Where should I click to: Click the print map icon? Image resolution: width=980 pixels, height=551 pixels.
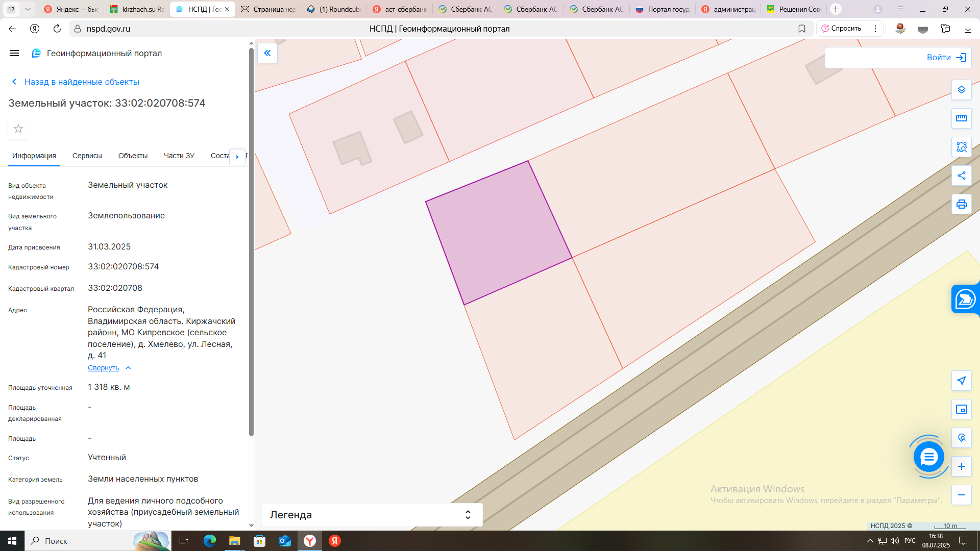click(961, 204)
